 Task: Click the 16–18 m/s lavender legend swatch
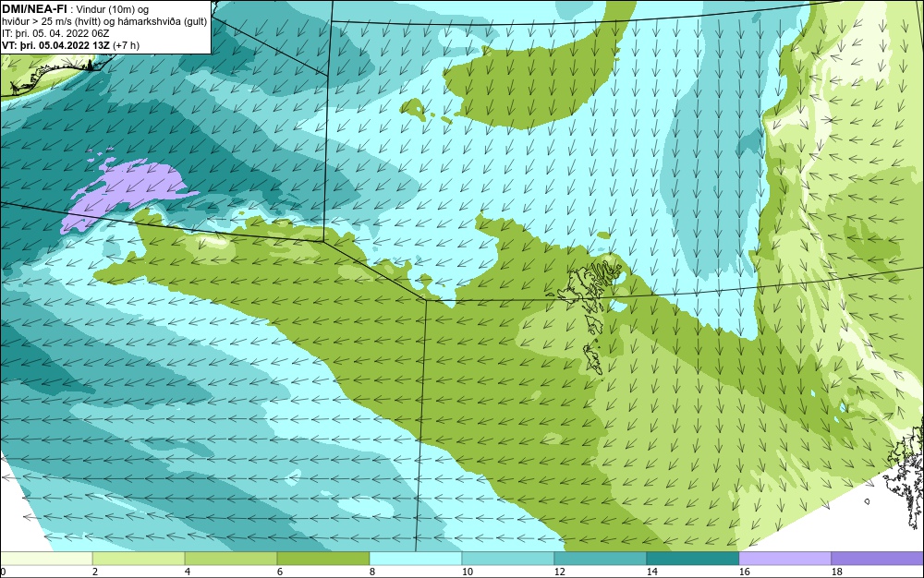click(784, 559)
